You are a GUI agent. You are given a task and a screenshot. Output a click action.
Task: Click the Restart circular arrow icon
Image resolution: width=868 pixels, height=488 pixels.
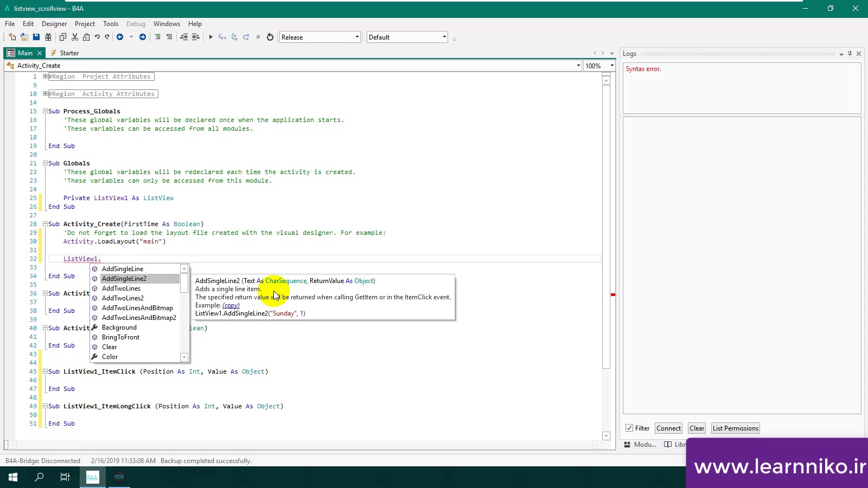[270, 37]
